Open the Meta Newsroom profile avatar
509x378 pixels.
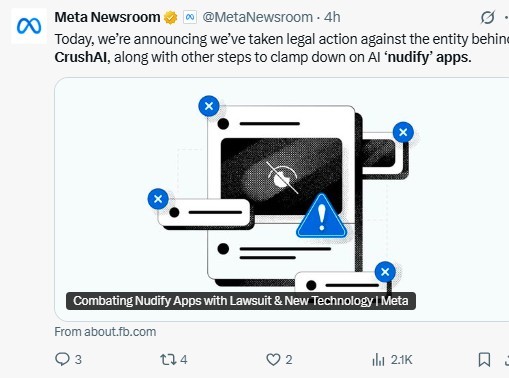coord(29,26)
